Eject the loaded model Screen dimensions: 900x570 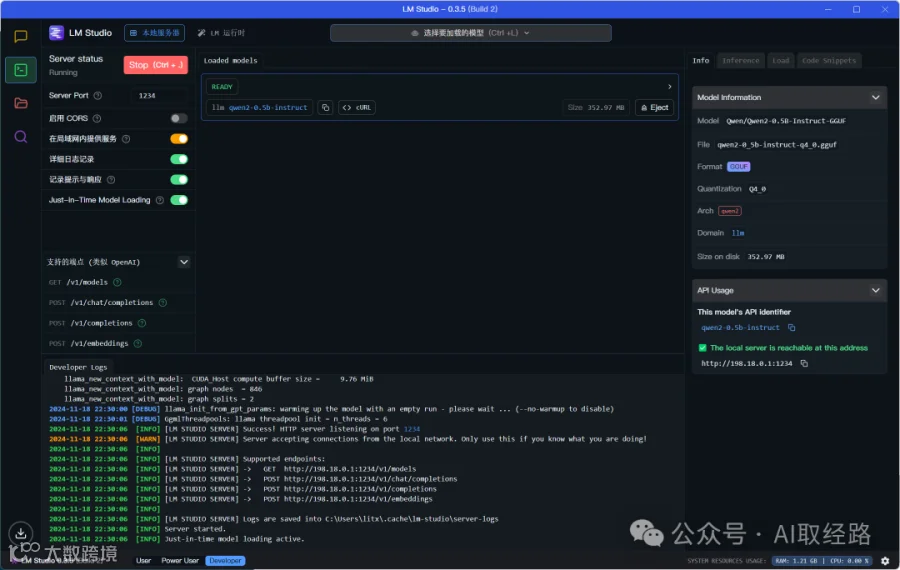click(654, 107)
